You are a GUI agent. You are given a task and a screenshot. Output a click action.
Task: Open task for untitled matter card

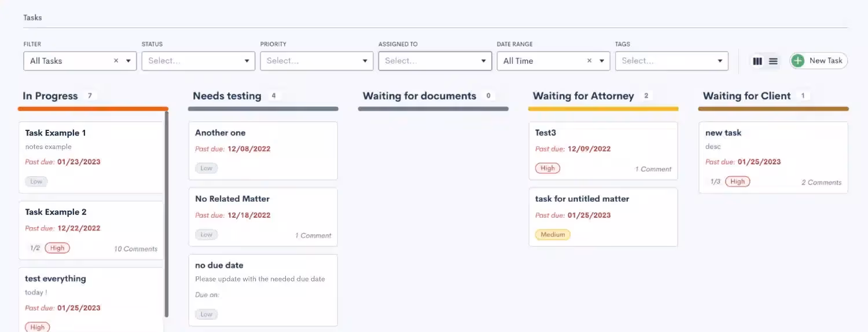[x=604, y=217]
